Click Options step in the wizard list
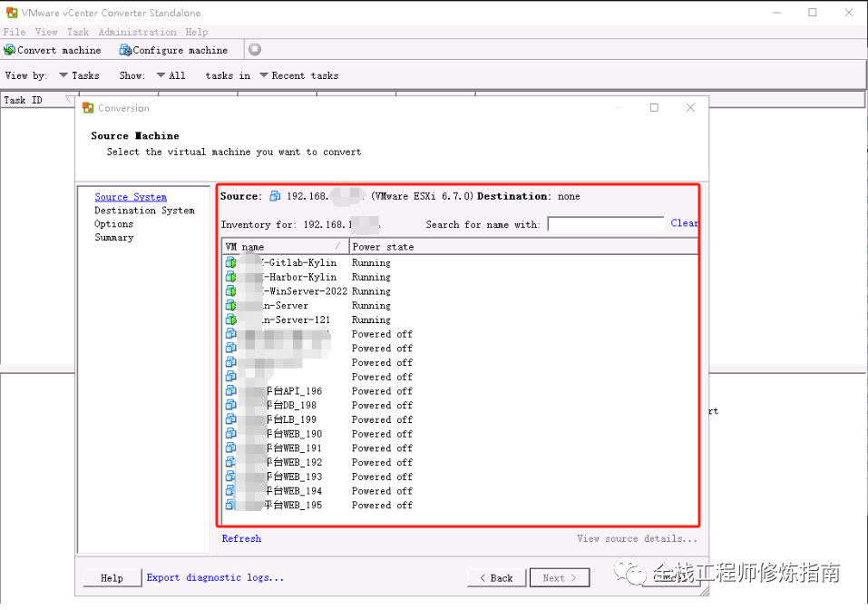 (113, 224)
